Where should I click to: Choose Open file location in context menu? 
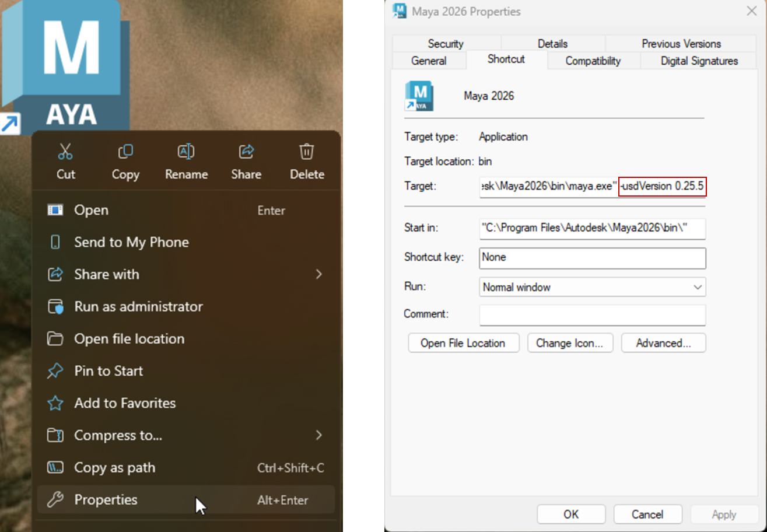click(x=186, y=339)
